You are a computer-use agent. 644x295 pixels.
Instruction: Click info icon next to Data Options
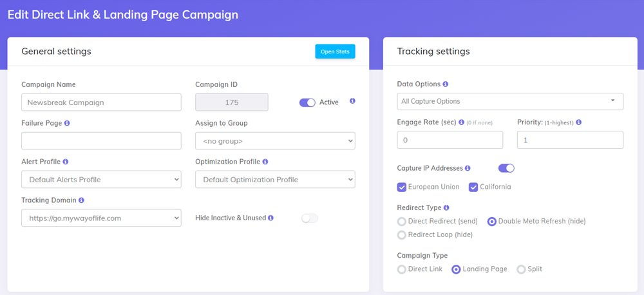click(446, 84)
